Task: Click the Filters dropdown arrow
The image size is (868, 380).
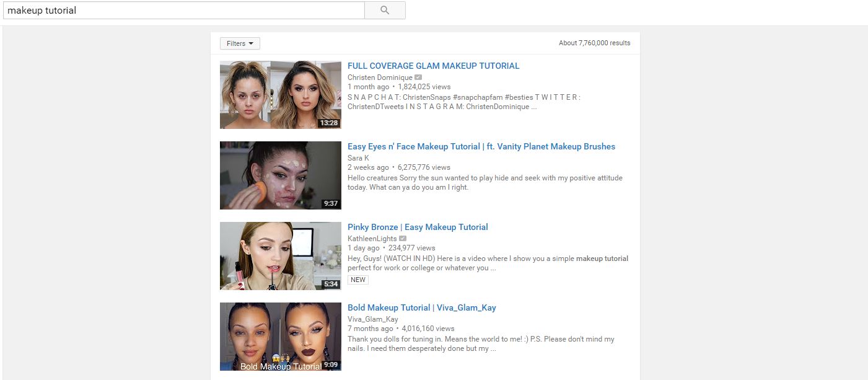Action: click(x=251, y=43)
